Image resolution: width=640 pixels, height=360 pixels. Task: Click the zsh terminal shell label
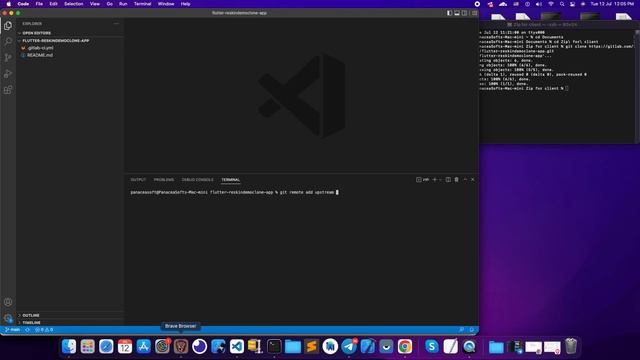[x=422, y=180]
